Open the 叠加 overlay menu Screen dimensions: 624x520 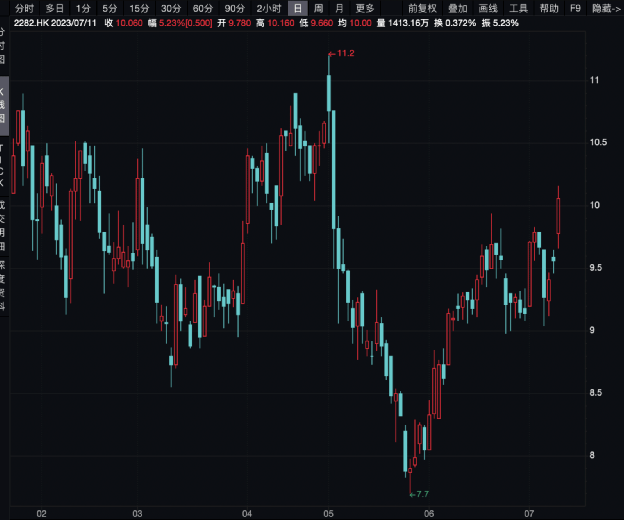pos(458,8)
